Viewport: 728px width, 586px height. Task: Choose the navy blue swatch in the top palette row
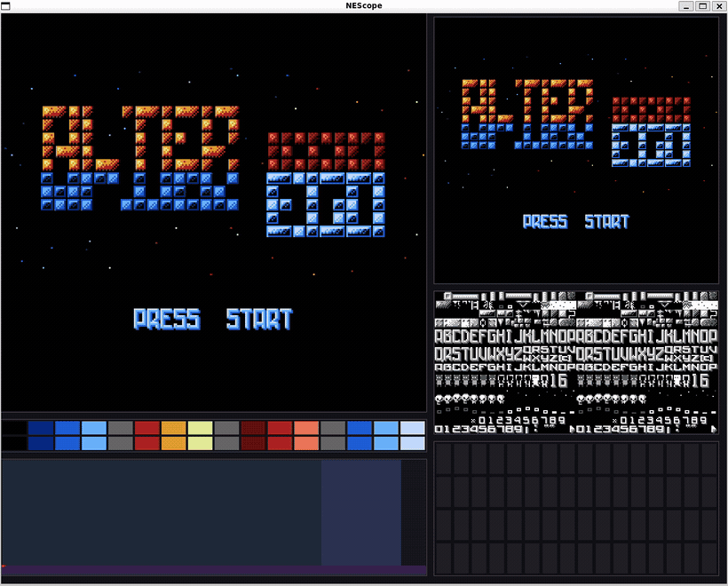41,428
